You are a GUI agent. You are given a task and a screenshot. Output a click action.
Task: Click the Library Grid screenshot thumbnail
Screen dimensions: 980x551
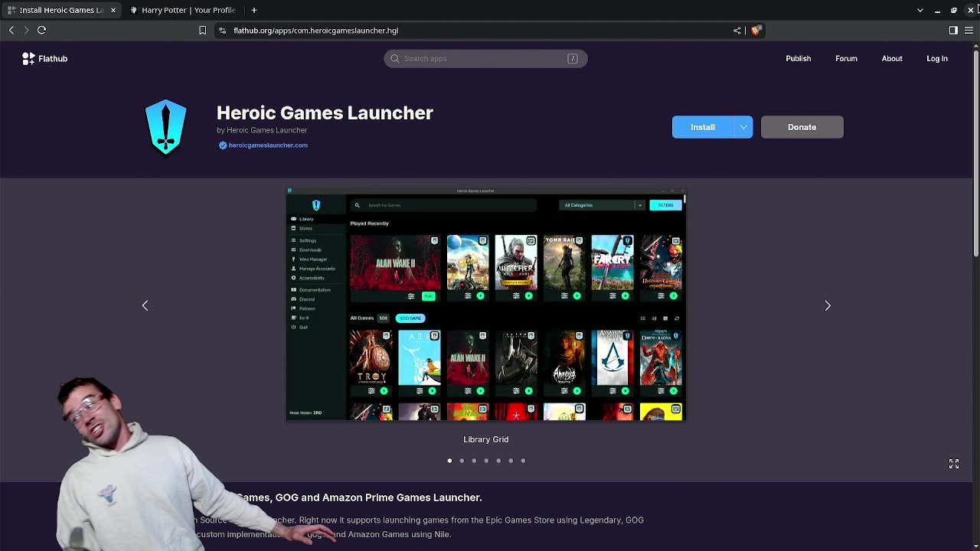tap(486, 305)
